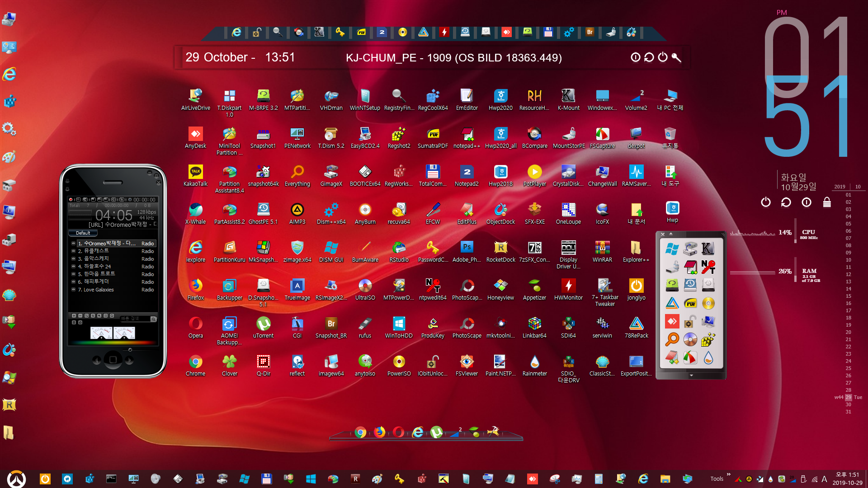Open 내 PC 전체 desktop icon
The height and width of the screenshot is (488, 868).
[x=670, y=99]
